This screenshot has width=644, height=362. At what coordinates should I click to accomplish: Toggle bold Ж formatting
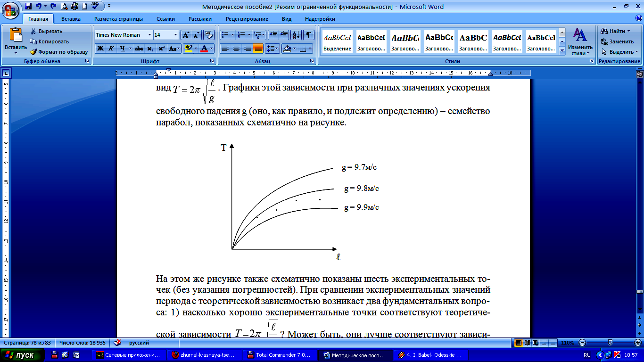(x=100, y=48)
